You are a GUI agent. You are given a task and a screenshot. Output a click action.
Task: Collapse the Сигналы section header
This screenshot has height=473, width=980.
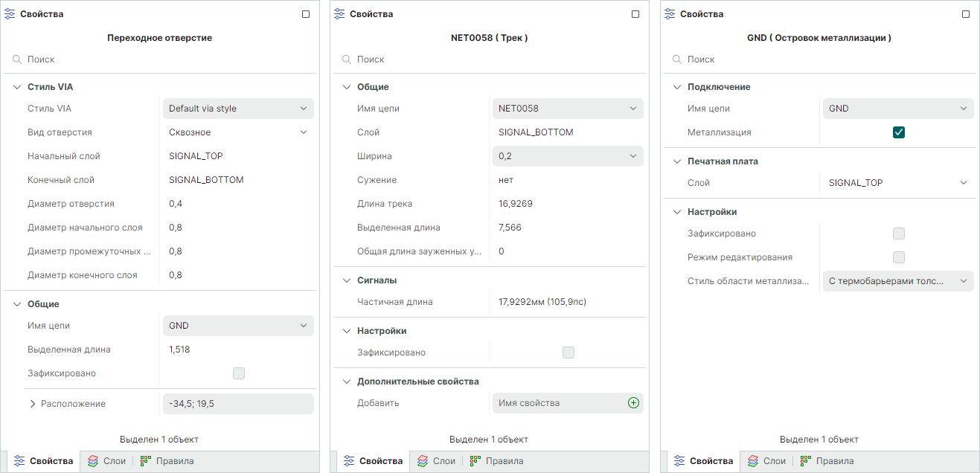click(346, 280)
